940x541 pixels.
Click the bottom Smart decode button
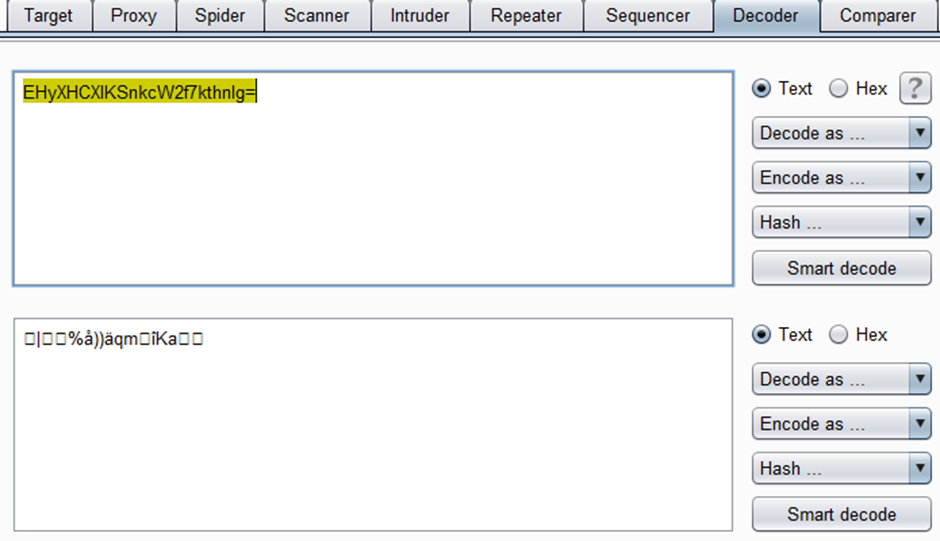(842, 515)
